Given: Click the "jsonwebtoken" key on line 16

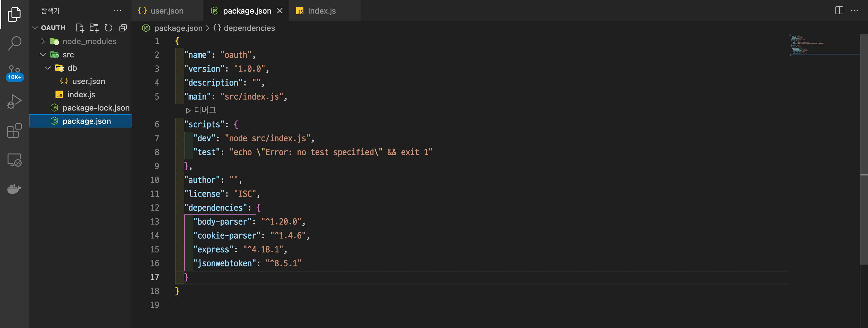Looking at the screenshot, I should click(224, 263).
